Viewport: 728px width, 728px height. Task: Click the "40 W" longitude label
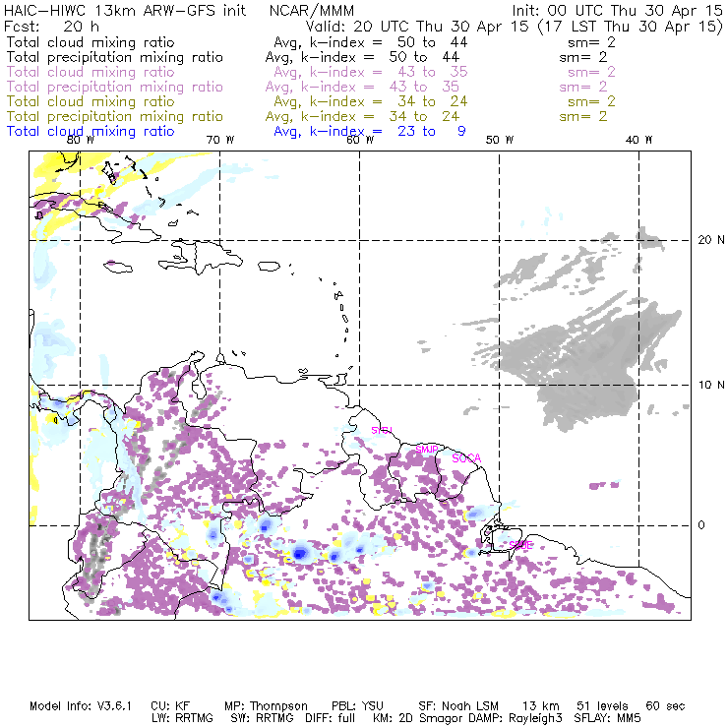[x=639, y=140]
